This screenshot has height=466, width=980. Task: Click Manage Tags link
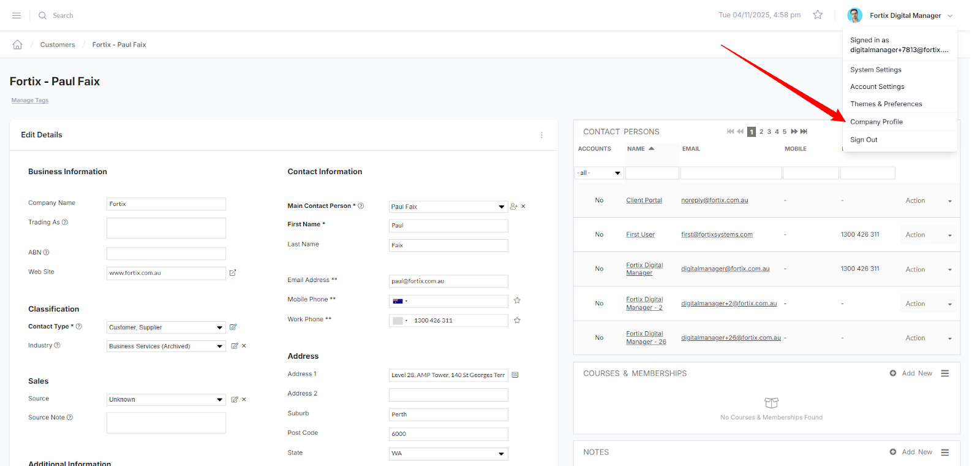[x=29, y=101]
